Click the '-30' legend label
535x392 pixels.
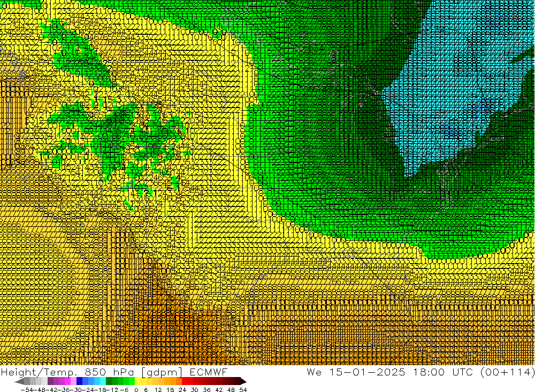[76, 390]
